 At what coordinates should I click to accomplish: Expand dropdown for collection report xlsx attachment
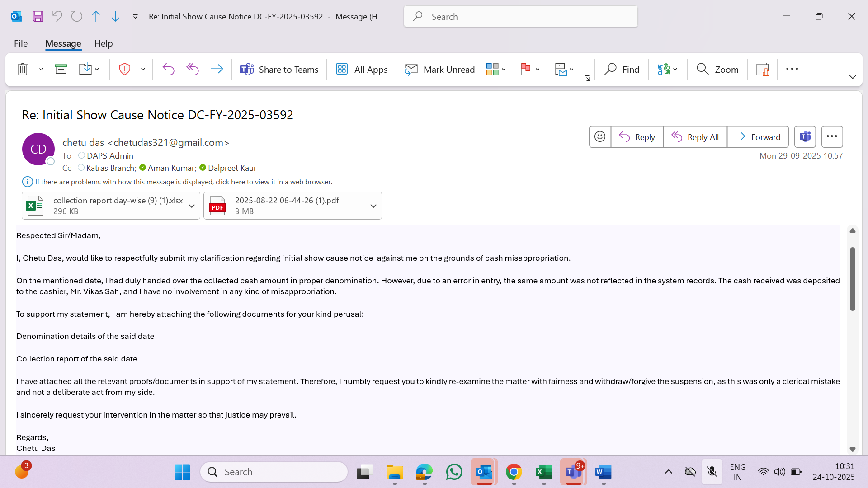(x=192, y=206)
